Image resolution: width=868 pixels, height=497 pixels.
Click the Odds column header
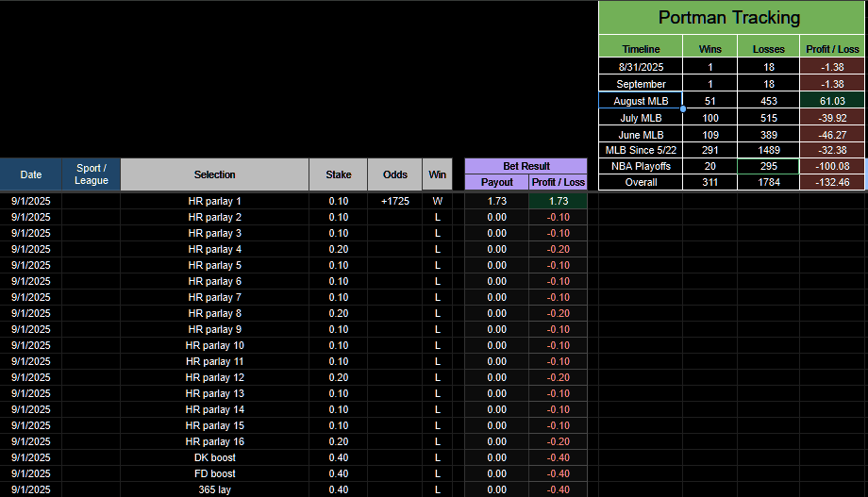pos(394,174)
